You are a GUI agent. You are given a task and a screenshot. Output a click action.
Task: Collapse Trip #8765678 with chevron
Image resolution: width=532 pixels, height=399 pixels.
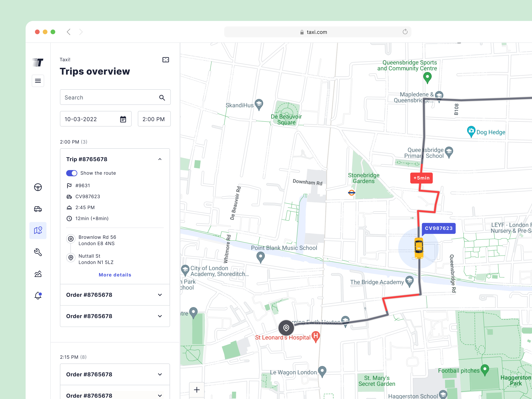[x=160, y=159]
